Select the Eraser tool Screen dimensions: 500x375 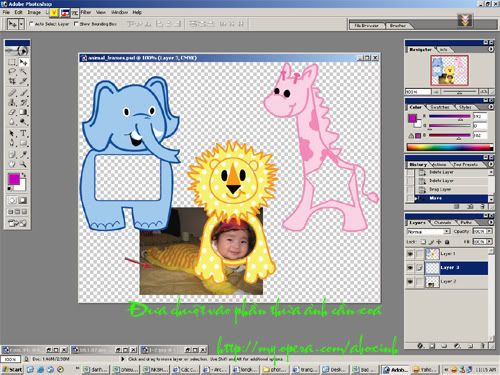(12, 112)
